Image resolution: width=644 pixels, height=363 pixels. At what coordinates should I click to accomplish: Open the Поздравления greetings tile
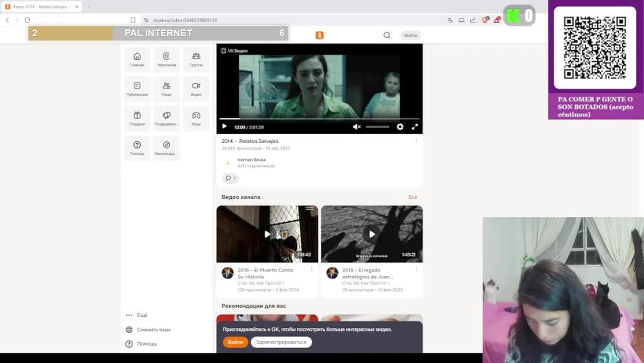point(166,118)
